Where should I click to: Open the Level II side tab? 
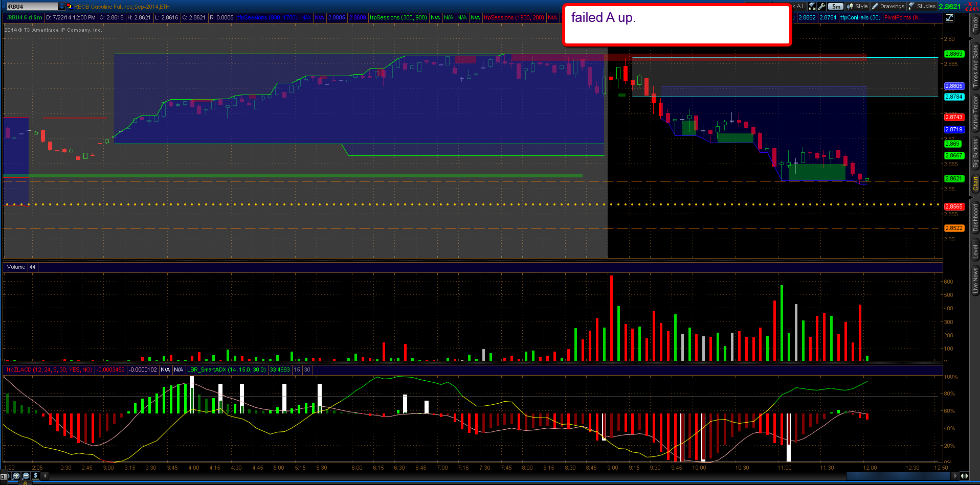[x=975, y=249]
